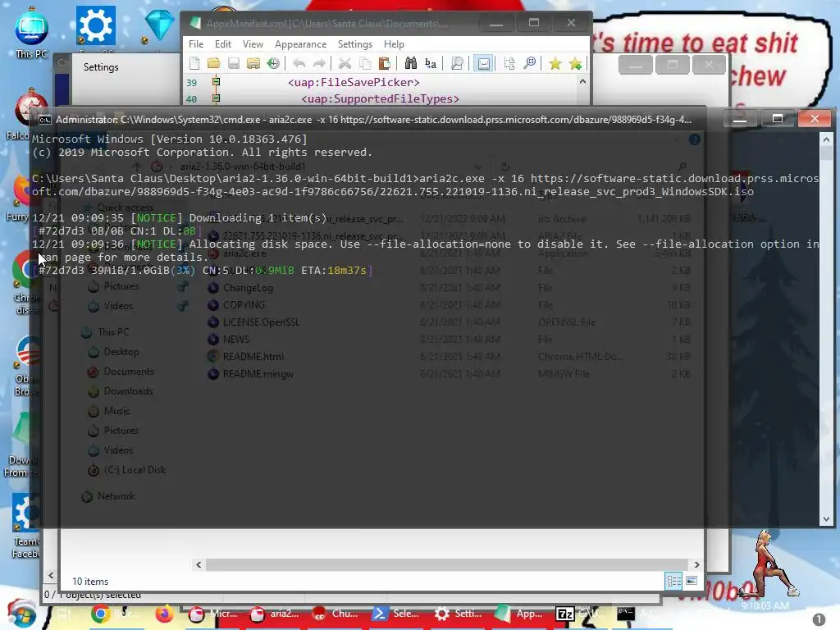Switch to the 'Chu...' taskbar window
This screenshot has height=630, width=840.
tap(336, 614)
